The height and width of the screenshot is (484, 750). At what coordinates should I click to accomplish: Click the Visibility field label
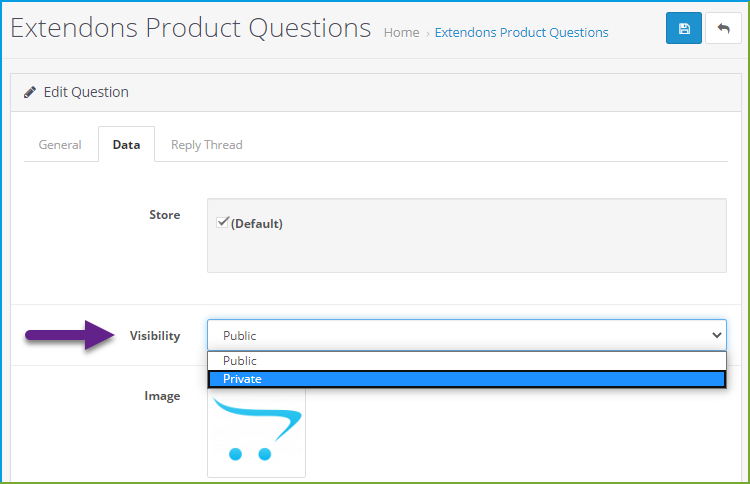point(155,336)
